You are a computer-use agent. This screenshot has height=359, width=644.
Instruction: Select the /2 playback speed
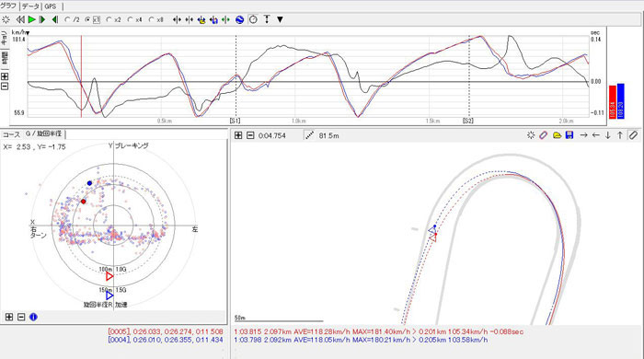[x=72, y=19]
